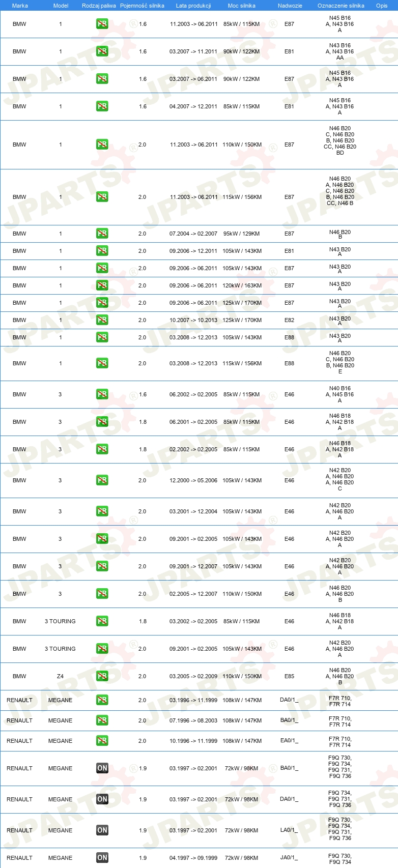Click the 'LA0/1_' body cell
The image size is (398, 868).
[x=289, y=830]
